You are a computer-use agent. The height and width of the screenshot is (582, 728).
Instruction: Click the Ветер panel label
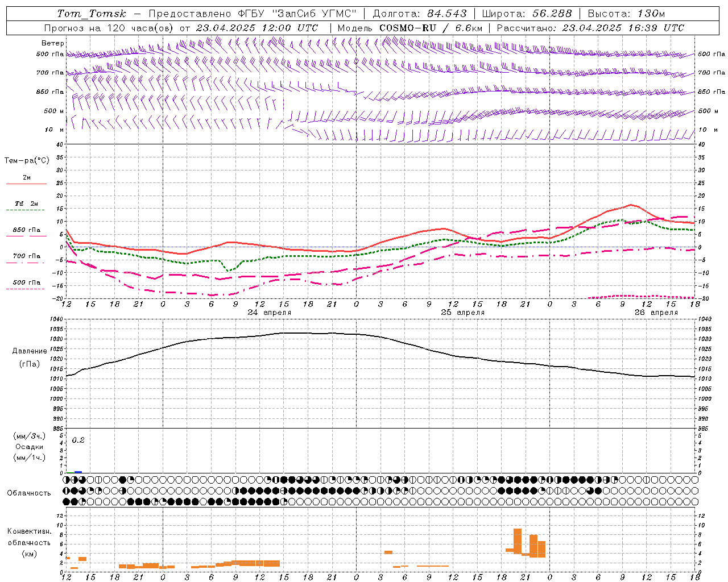coord(53,43)
